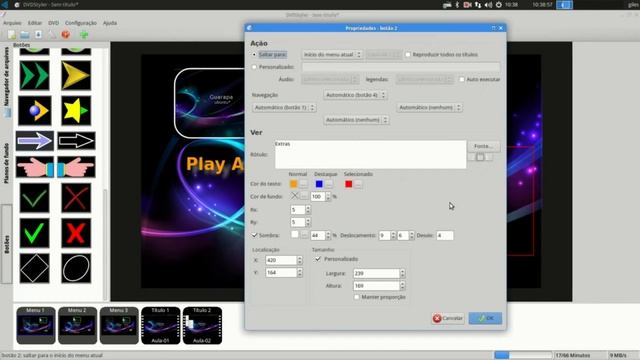The height and width of the screenshot is (360, 640).
Task: Click the Open project folder icon
Action: tap(25, 35)
